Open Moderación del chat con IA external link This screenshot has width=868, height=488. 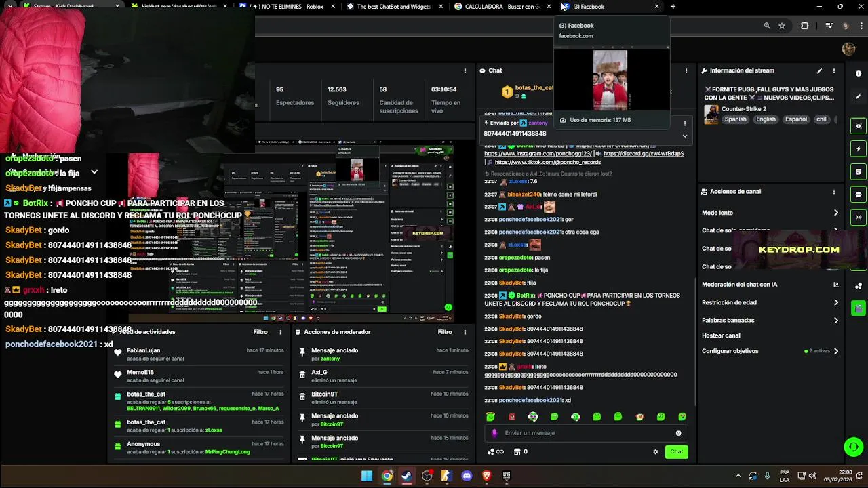(836, 285)
